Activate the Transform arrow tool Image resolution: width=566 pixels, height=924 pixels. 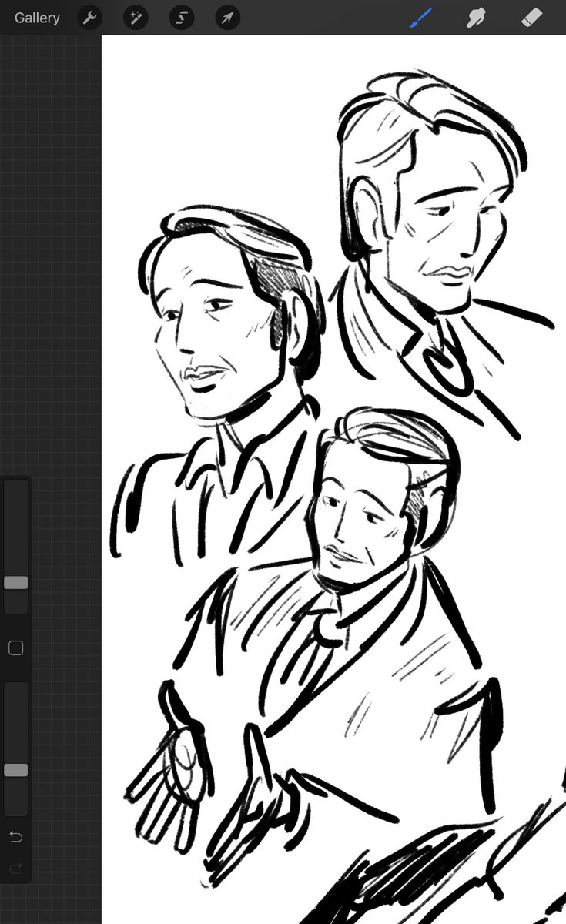click(x=227, y=18)
